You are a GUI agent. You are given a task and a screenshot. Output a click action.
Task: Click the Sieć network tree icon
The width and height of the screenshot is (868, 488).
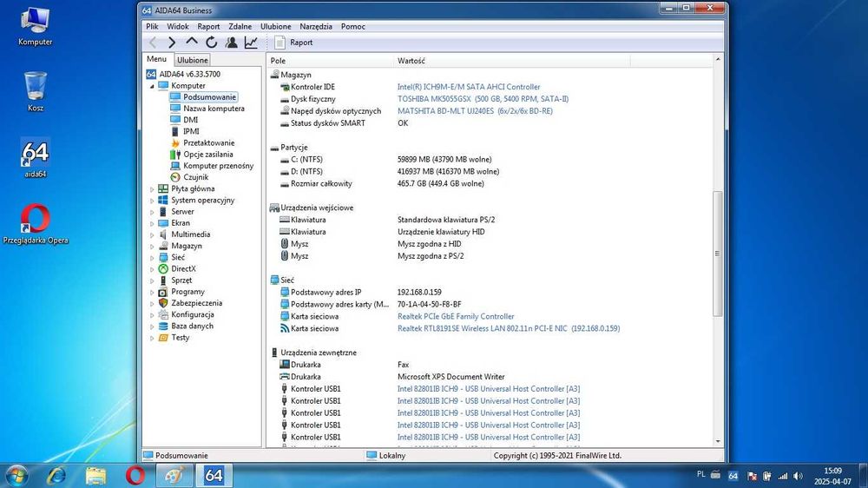pos(163,258)
